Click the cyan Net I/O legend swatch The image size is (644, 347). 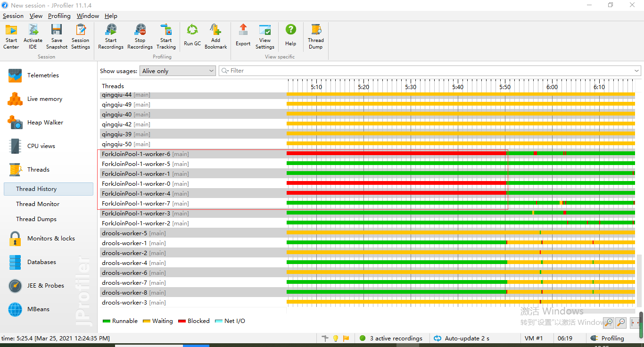[219, 321]
